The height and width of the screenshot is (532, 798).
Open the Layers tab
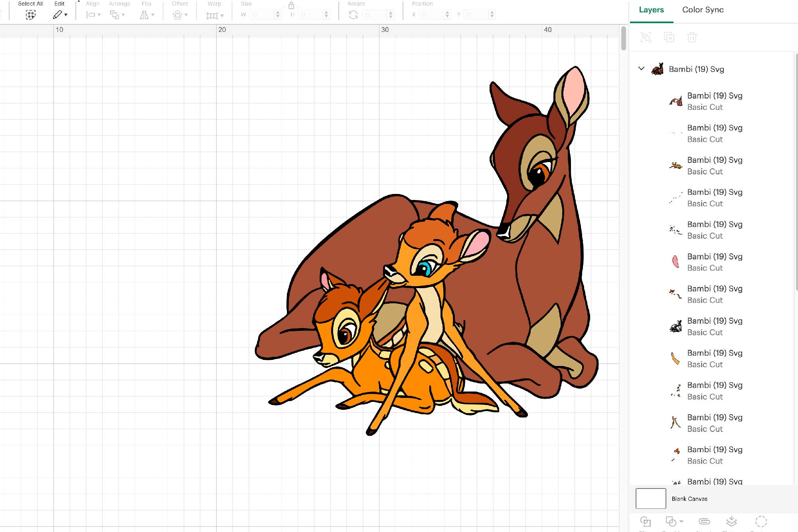click(651, 10)
